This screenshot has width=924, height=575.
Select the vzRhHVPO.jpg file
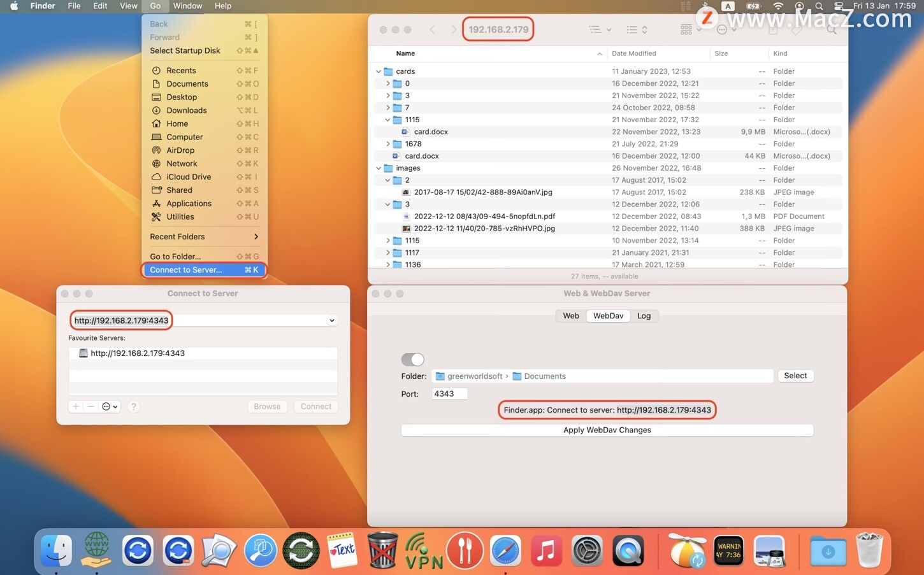point(608,229)
